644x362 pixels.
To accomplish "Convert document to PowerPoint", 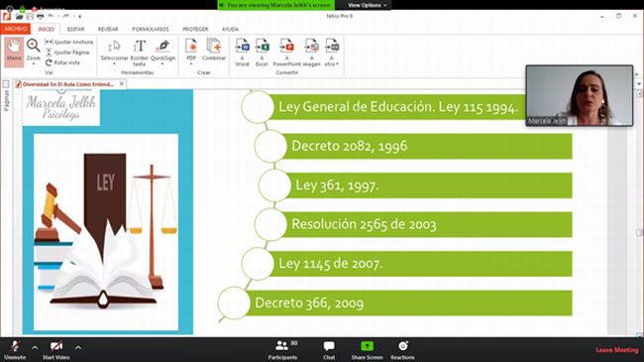I will (x=286, y=53).
